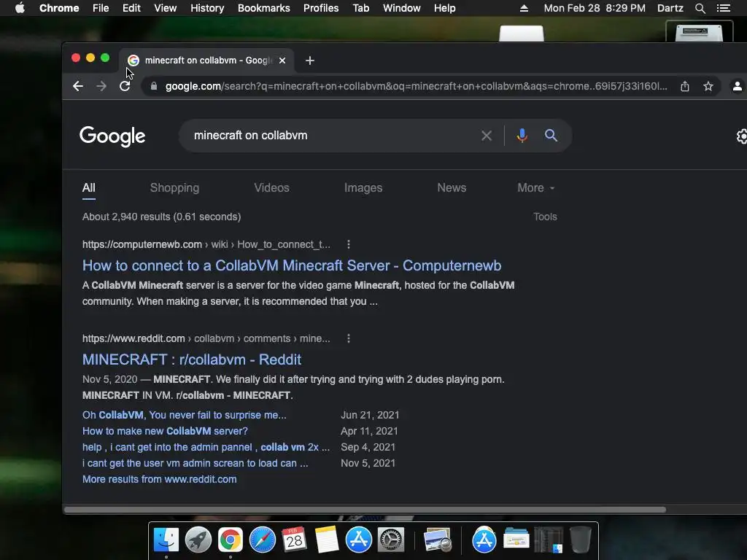Switch to the News results tab

click(x=452, y=187)
